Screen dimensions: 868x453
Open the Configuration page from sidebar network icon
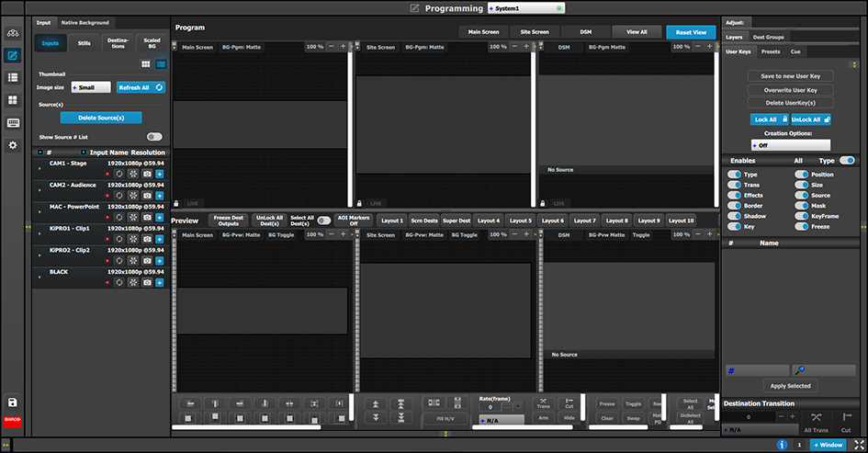(x=13, y=33)
